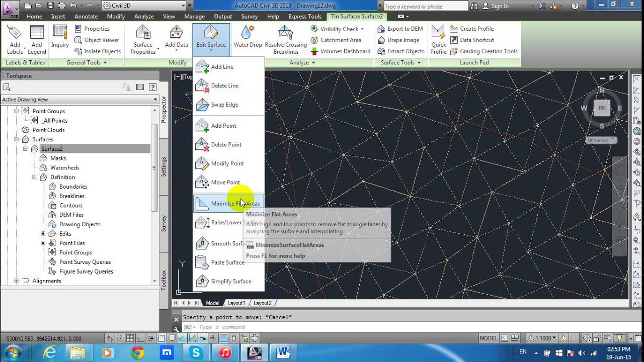Click the Add Legend table icon
This screenshot has width=644, height=362.
coord(37,39)
